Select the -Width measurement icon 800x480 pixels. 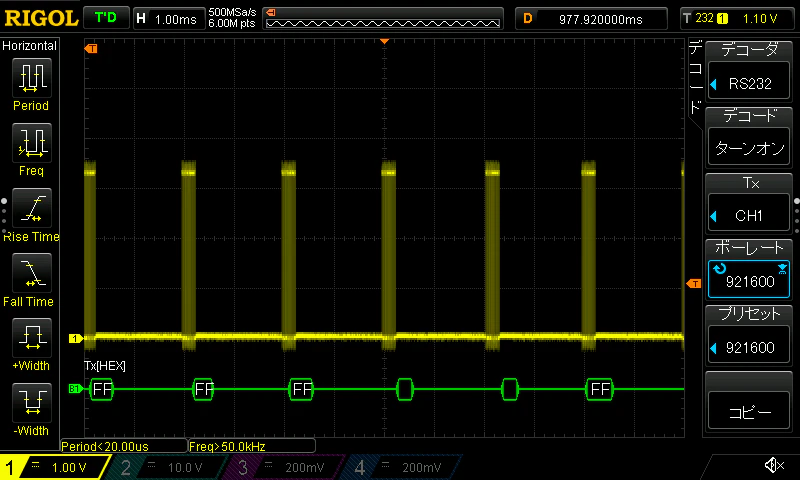[31, 402]
